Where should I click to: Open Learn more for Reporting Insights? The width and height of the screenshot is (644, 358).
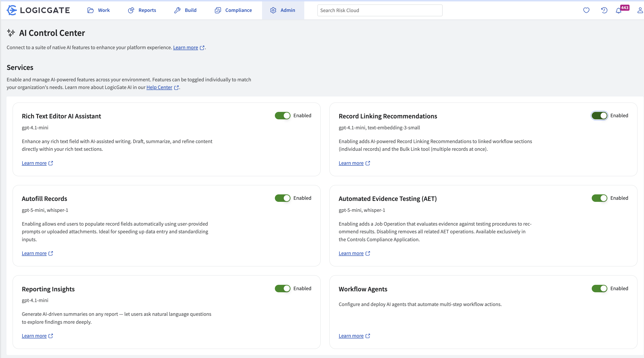34,336
